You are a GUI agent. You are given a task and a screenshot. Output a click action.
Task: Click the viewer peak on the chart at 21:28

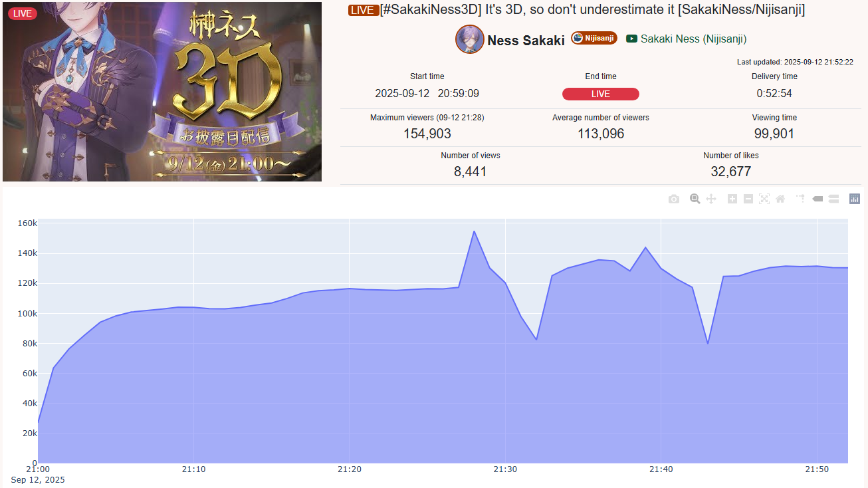click(474, 231)
